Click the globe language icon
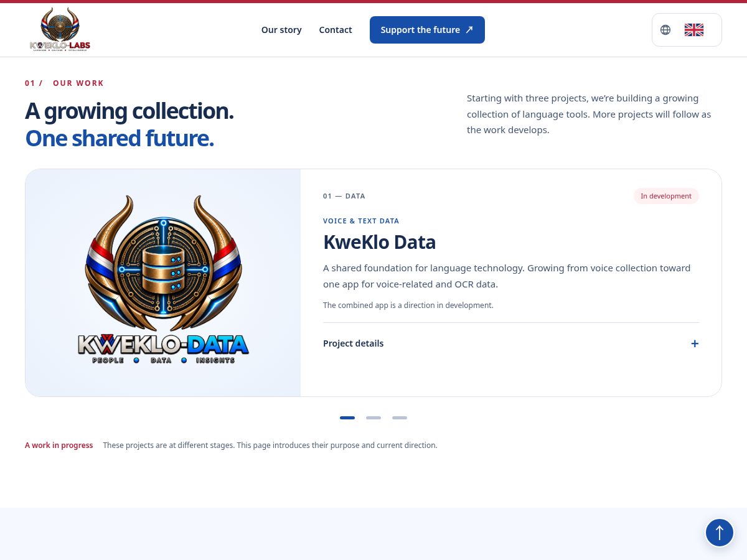747x560 pixels. point(665,30)
